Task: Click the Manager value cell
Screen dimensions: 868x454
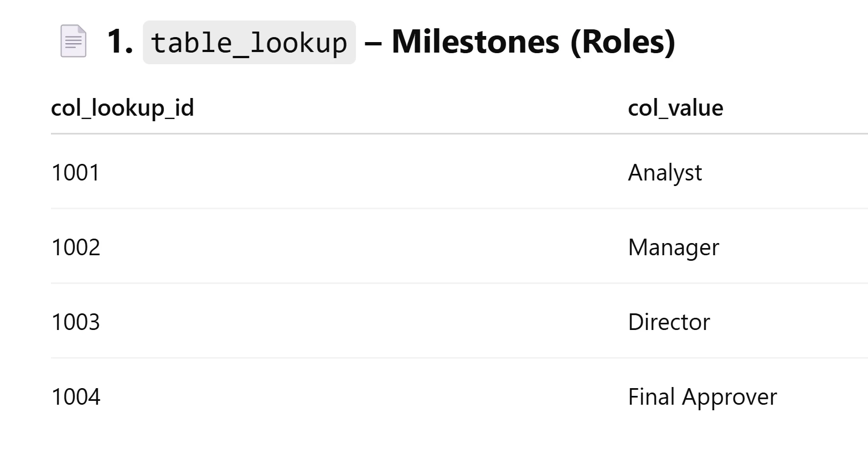Action: pos(674,247)
